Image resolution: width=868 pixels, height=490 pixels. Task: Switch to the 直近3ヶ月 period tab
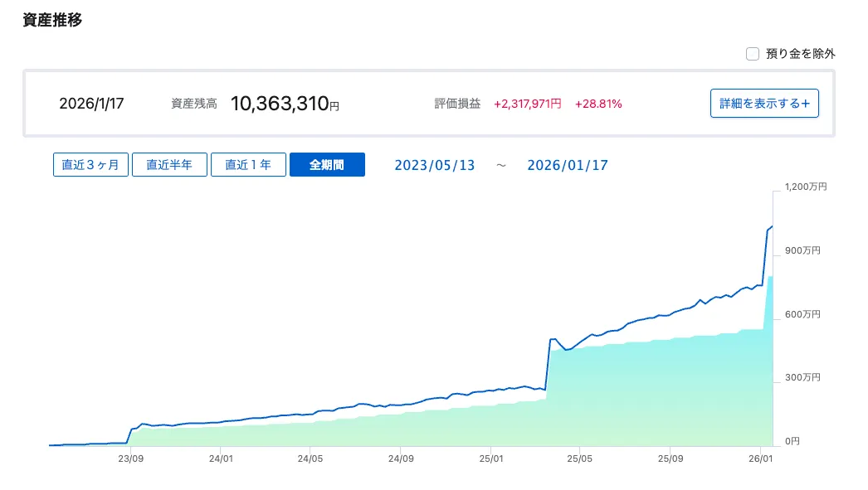[x=90, y=165]
